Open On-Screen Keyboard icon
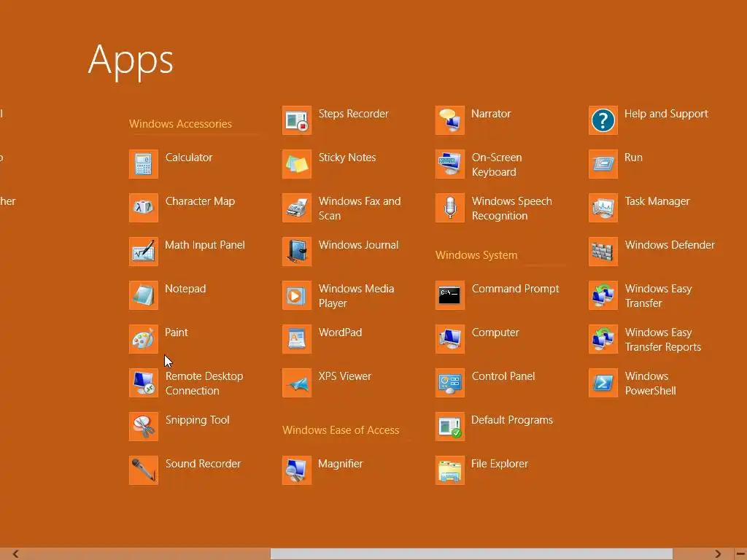747x560 pixels. click(x=450, y=164)
